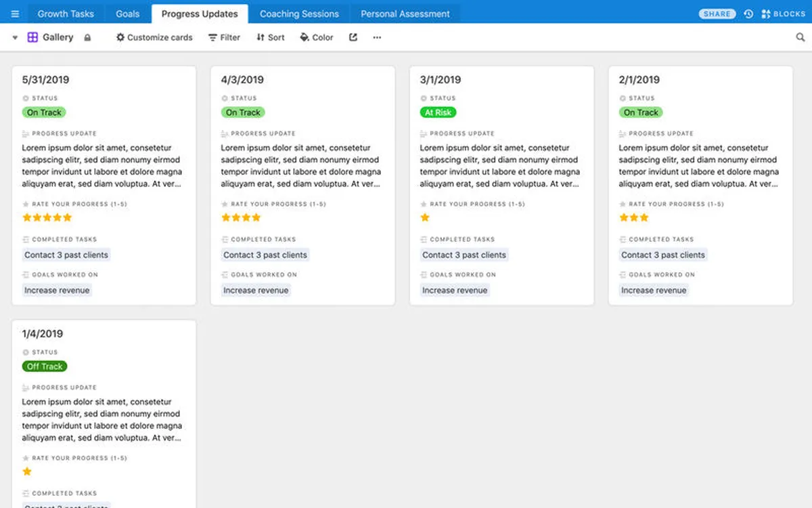Click the star rating on 5/31/2019 card
Screen dimensions: 812x508
[47, 217]
